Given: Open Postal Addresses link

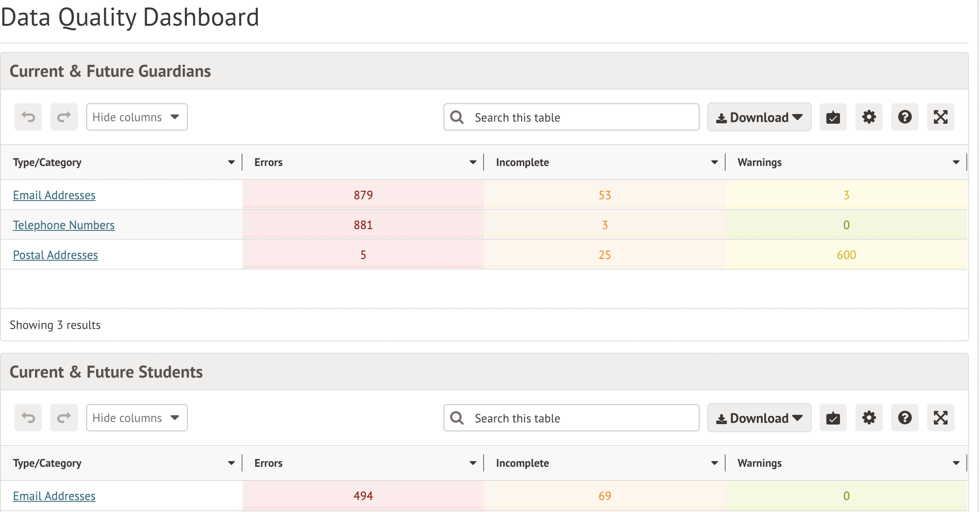Looking at the screenshot, I should 55,255.
